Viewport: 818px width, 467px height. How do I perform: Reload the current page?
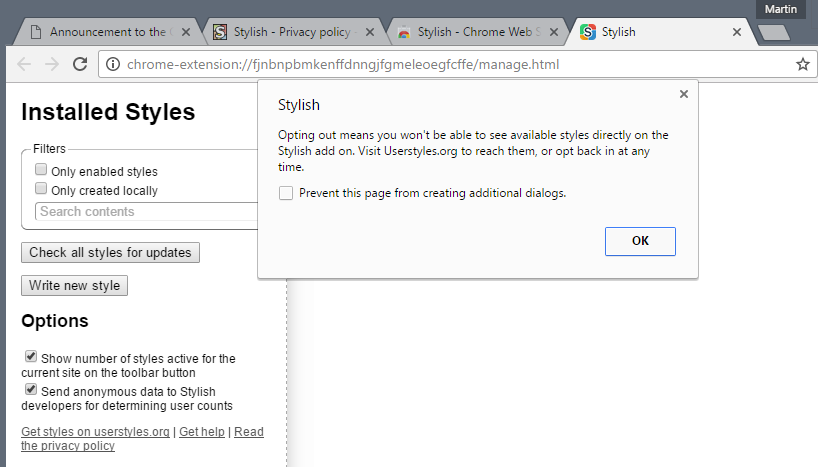pyautogui.click(x=80, y=64)
